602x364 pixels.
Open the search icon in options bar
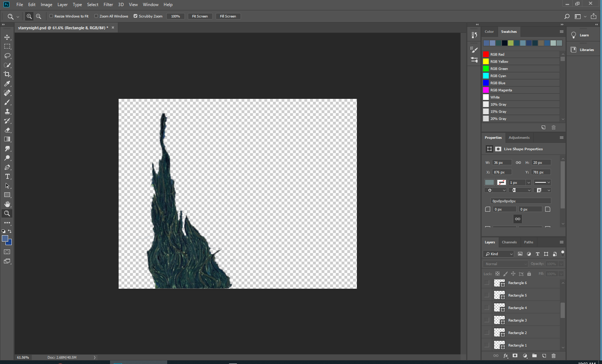(x=567, y=16)
